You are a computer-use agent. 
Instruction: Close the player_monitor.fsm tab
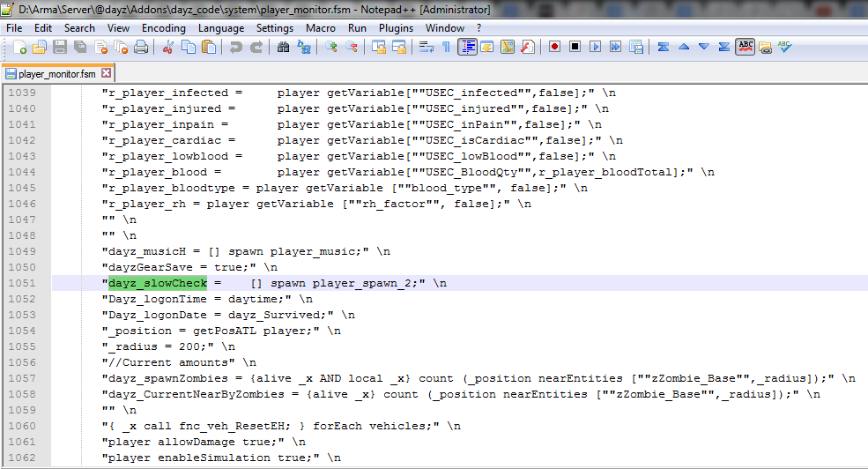click(x=107, y=73)
